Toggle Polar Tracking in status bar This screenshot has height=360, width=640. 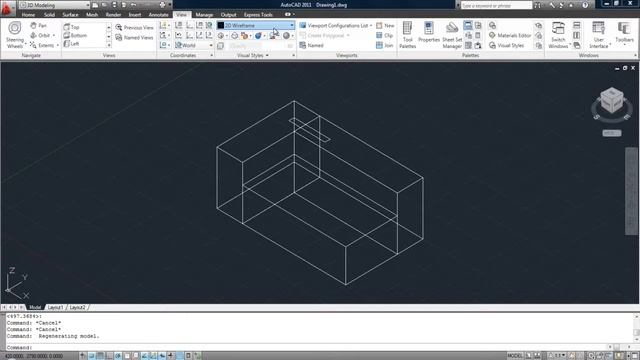(118, 356)
